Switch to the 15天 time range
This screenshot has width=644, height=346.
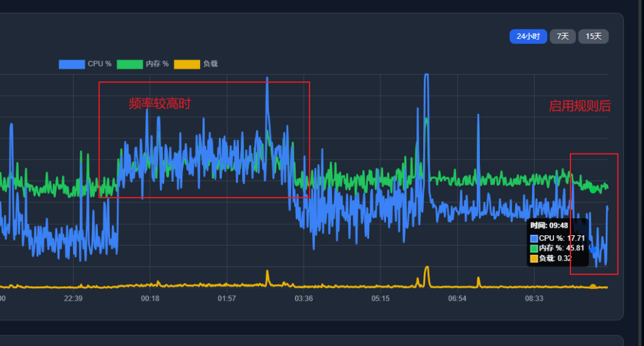click(594, 36)
